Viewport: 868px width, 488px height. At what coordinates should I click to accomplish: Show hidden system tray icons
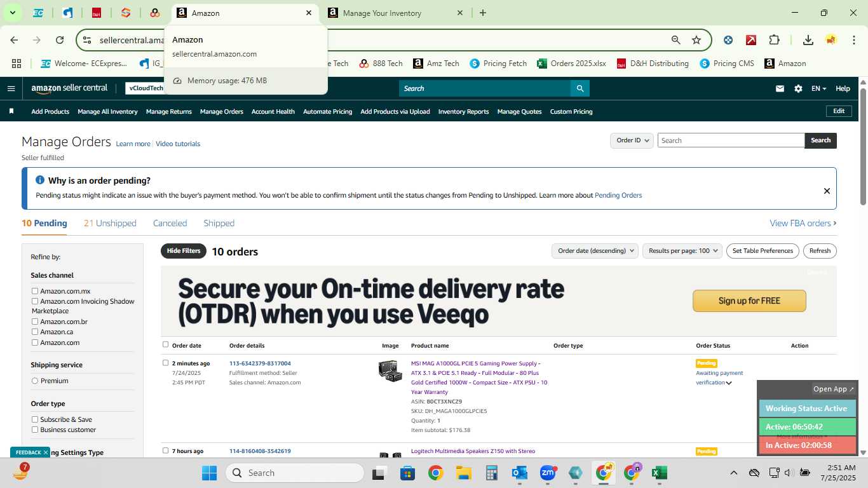coord(734,473)
